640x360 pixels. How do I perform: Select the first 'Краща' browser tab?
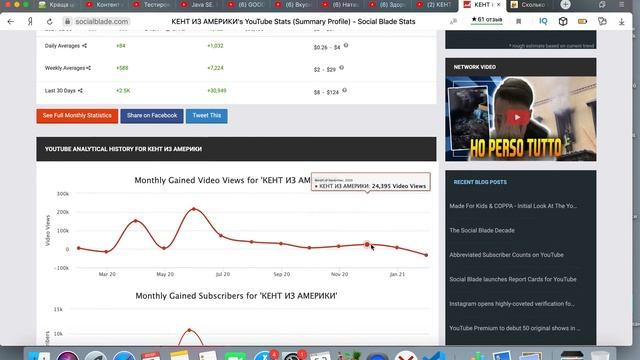[x=57, y=4]
